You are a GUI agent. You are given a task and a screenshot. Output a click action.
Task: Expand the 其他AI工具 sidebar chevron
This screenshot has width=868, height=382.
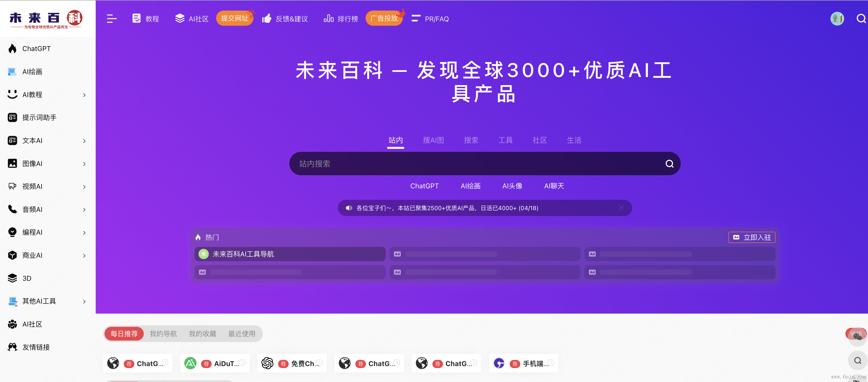point(84,302)
